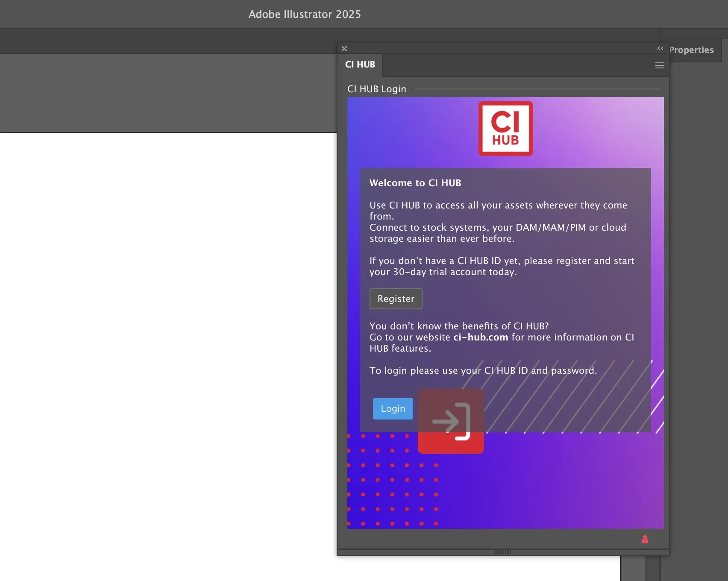Switch to the Properties panel tab
The width and height of the screenshot is (728, 581).
pyautogui.click(x=691, y=50)
